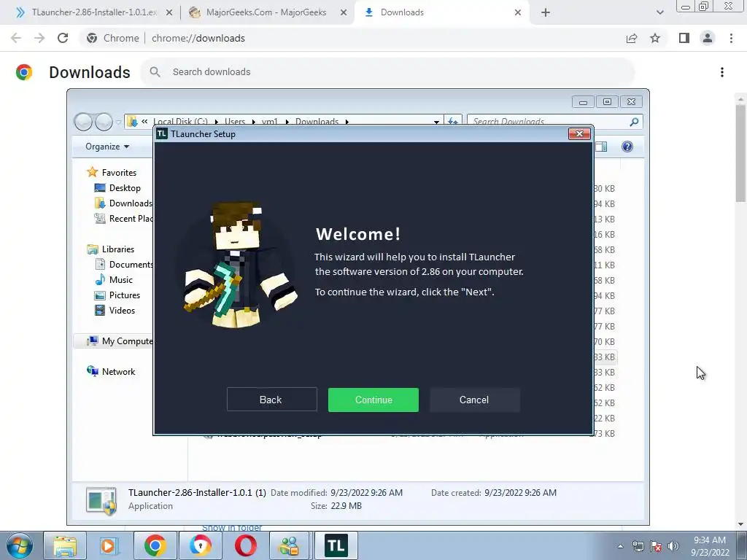
Task: Select Favorites in Explorer navigation pane
Action: pos(119,172)
